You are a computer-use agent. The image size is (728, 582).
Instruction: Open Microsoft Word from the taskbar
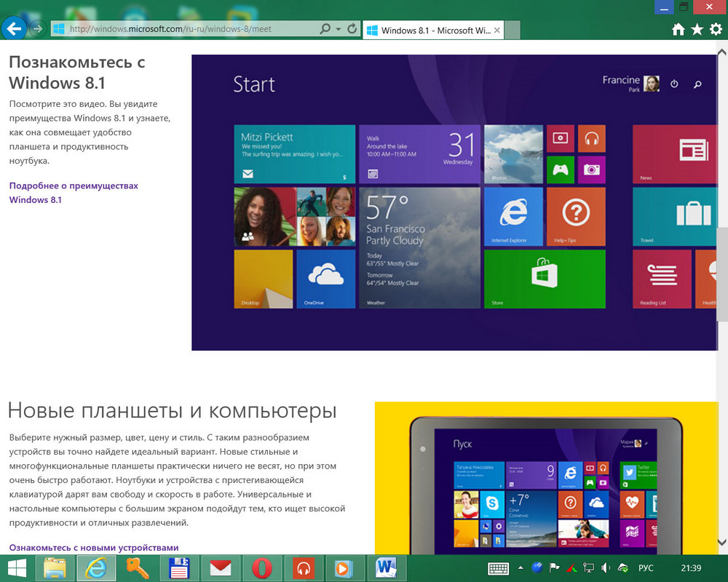coord(387,568)
